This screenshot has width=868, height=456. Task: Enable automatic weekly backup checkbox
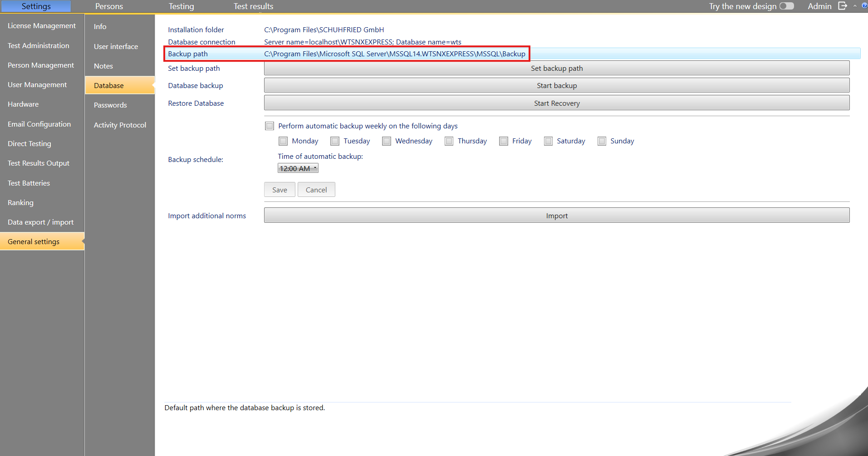point(270,126)
